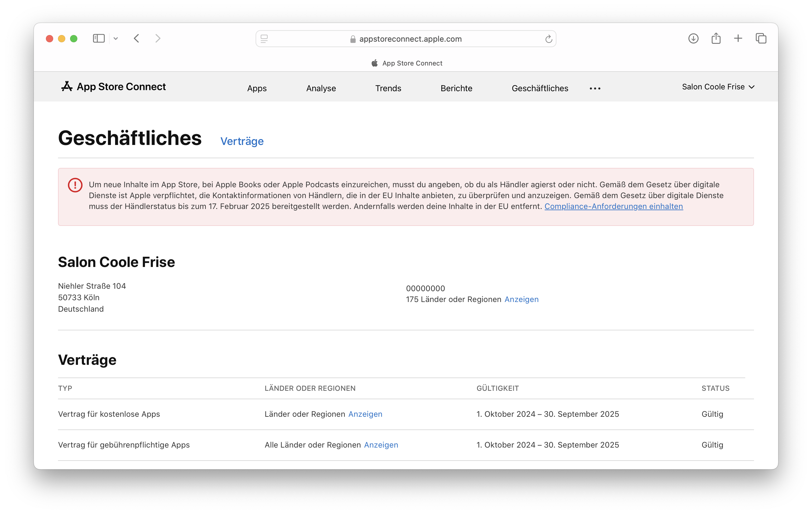Expand countries list for Vertrag für kostenlose Apps
812x514 pixels.
(365, 413)
